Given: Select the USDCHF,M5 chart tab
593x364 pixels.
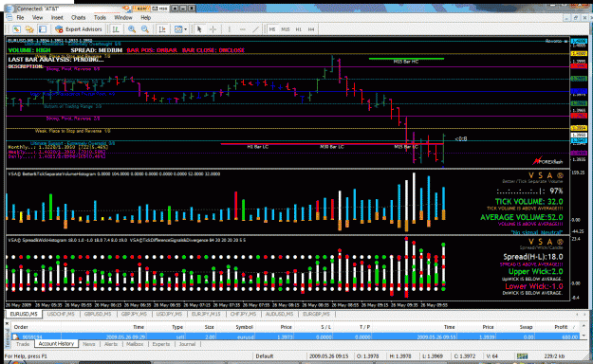Looking at the screenshot, I should (x=61, y=314).
